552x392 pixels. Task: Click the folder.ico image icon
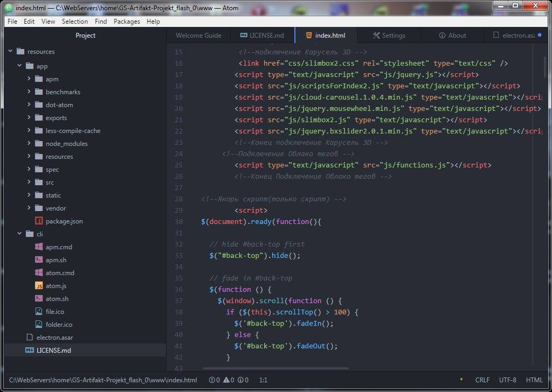pos(39,324)
